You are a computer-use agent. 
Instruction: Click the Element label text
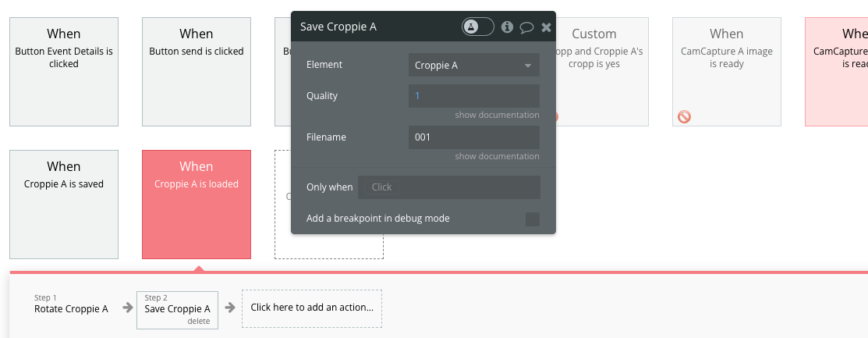(324, 65)
